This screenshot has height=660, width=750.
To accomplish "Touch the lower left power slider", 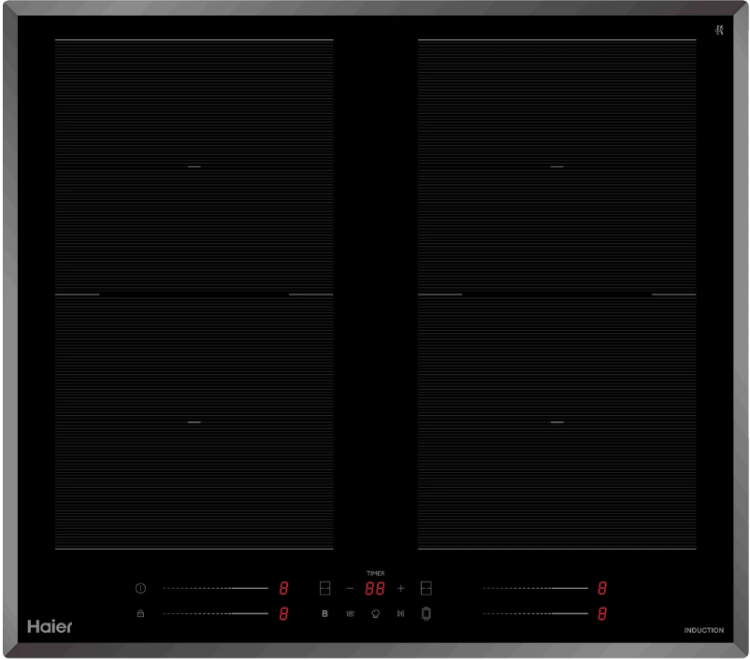I will pyautogui.click(x=215, y=613).
